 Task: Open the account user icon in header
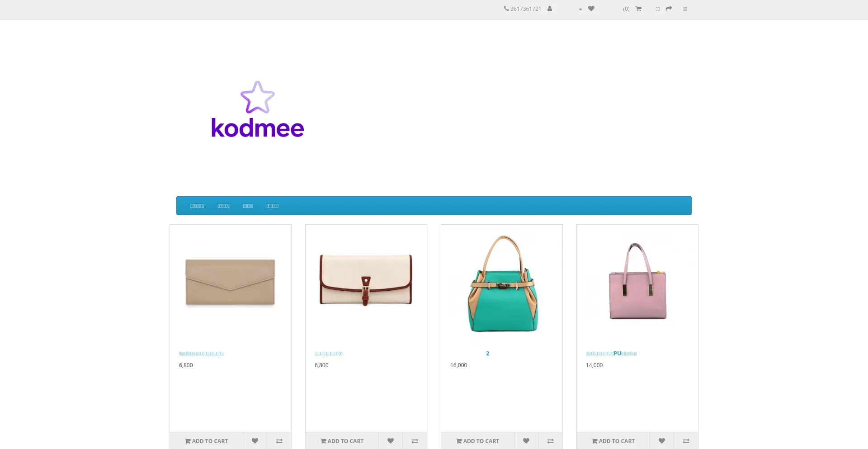pyautogui.click(x=550, y=9)
